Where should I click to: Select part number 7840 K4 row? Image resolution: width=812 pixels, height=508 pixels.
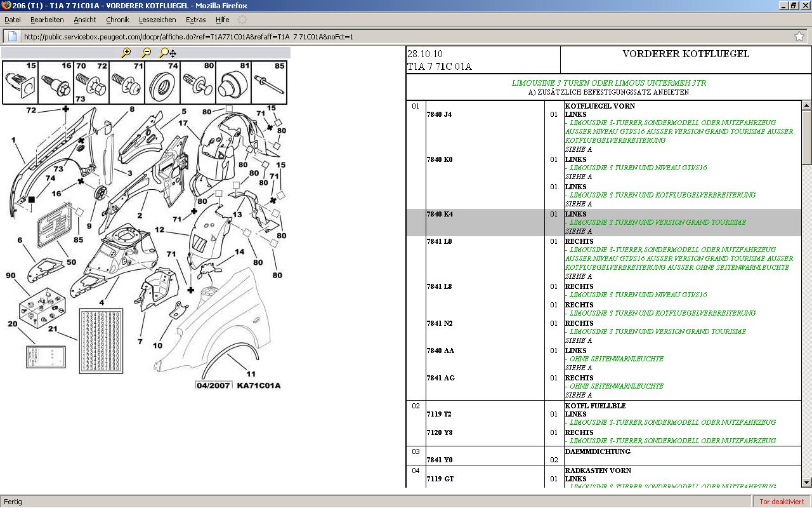[440, 215]
